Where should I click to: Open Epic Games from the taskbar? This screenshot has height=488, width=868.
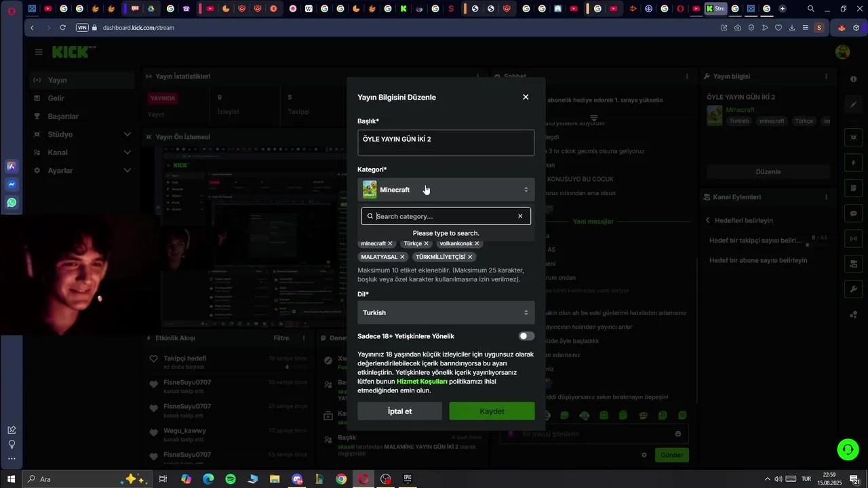[x=408, y=479]
